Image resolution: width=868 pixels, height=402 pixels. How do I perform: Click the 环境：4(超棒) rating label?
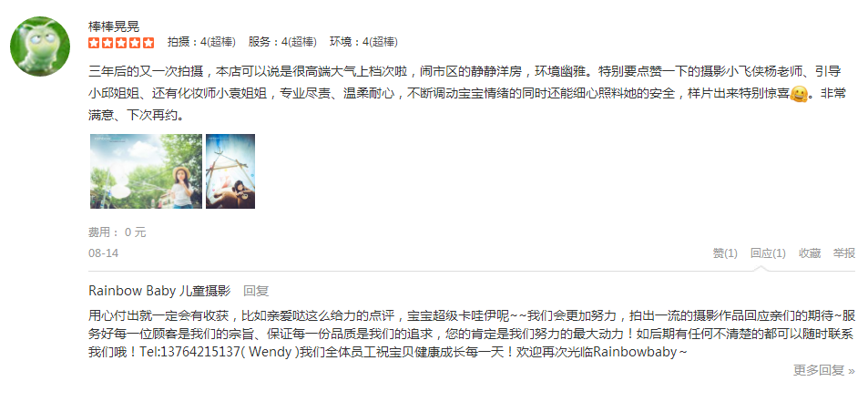(x=363, y=42)
